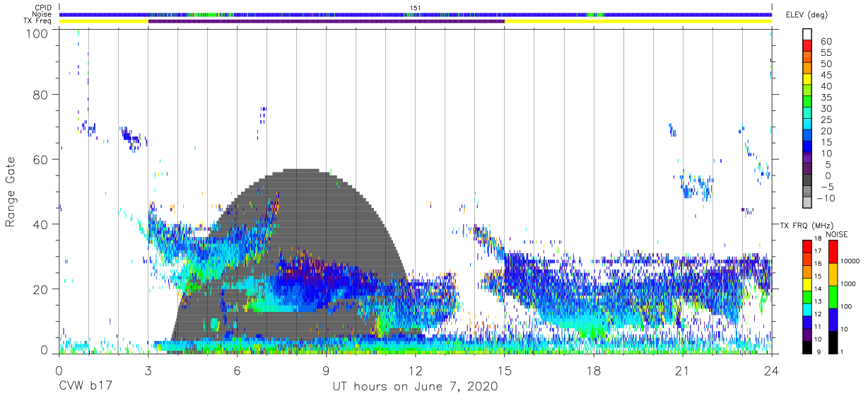This screenshot has height=401, width=868.
Task: Click the '14' label on the TX FRQ scale
Action: tap(818, 289)
